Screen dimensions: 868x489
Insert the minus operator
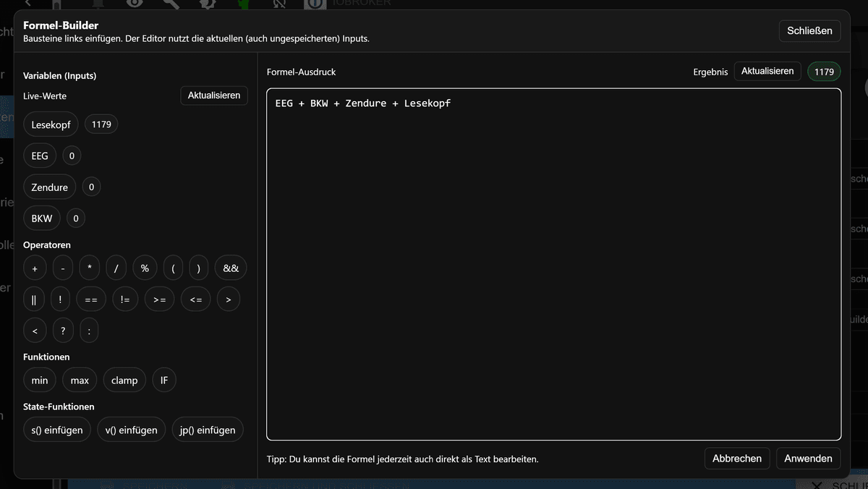[63, 268]
